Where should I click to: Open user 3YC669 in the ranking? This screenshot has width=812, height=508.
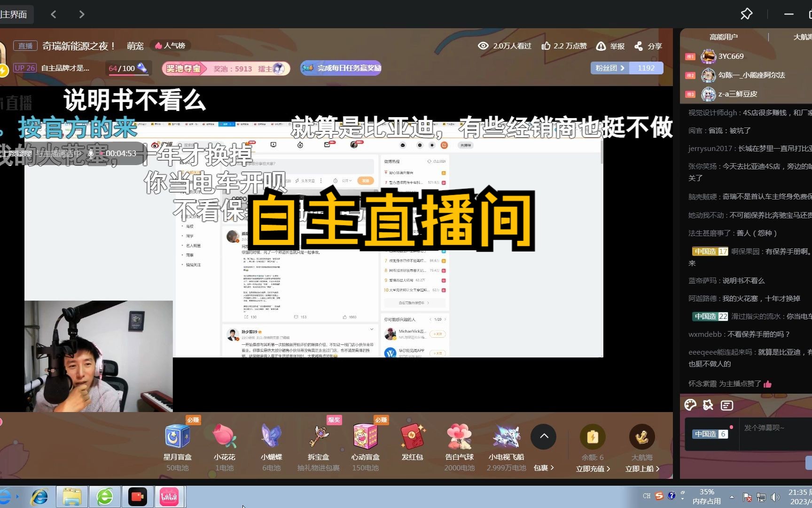(x=731, y=56)
